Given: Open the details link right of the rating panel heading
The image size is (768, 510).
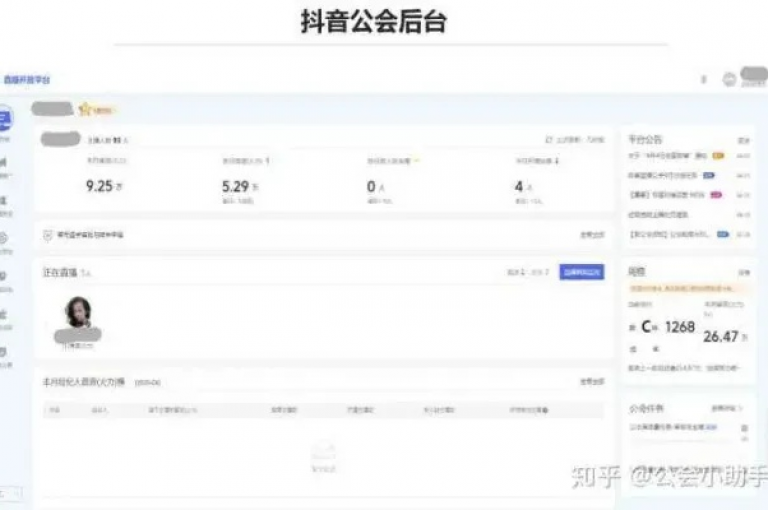Looking at the screenshot, I should coord(744,272).
